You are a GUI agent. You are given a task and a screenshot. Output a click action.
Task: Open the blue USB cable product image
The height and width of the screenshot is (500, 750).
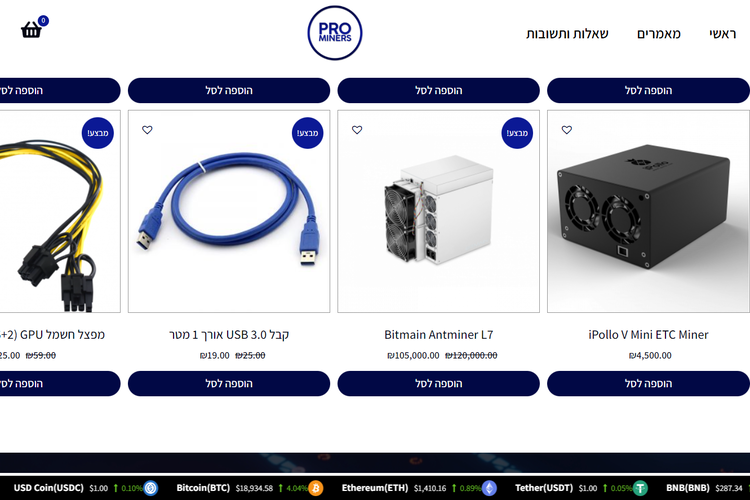pyautogui.click(x=229, y=211)
